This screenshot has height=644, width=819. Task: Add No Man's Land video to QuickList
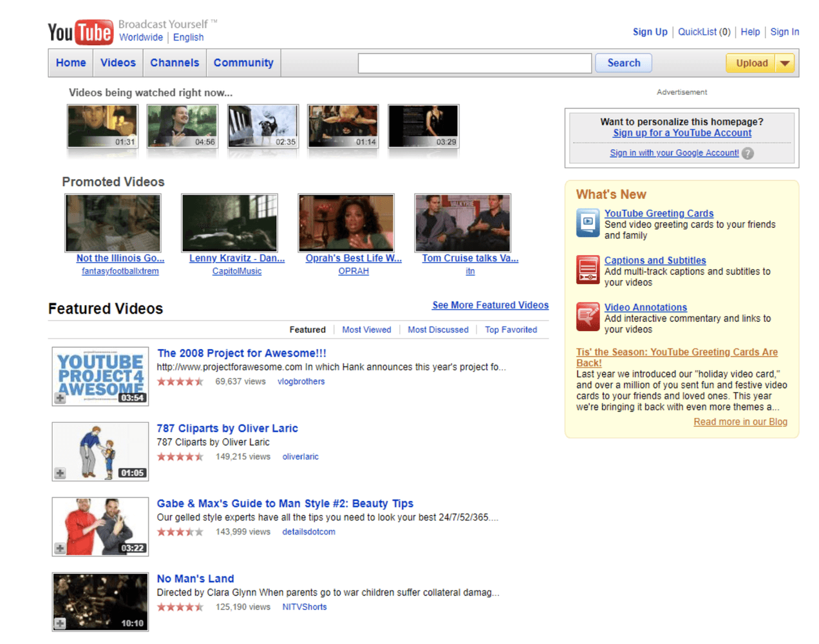(60, 623)
